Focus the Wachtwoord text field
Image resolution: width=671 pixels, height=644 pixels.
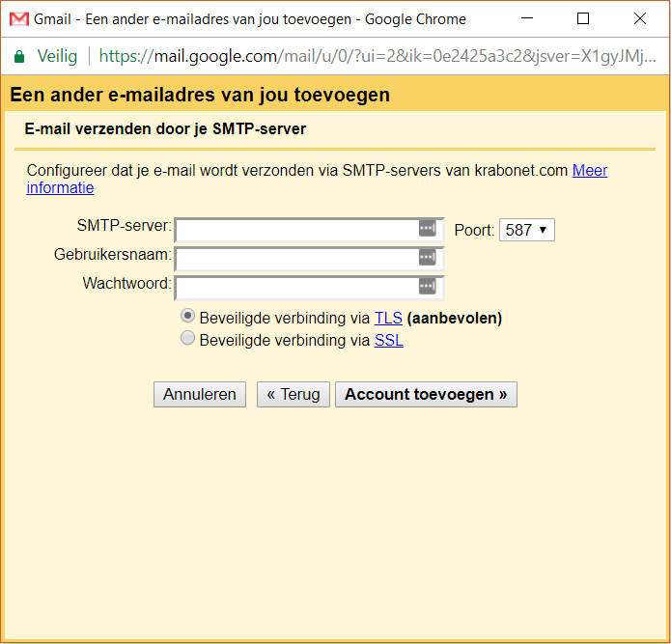click(x=295, y=288)
